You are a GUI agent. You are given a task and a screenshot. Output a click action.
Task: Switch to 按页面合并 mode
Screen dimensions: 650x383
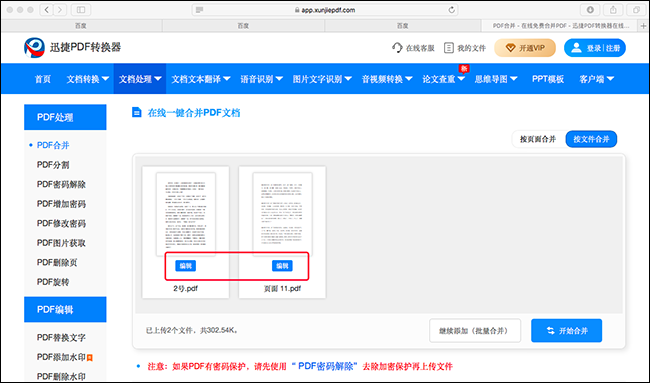pyautogui.click(x=538, y=139)
